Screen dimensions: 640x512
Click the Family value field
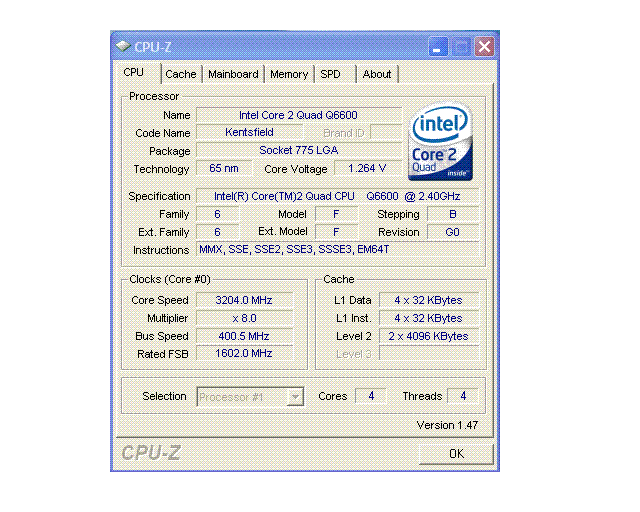pyautogui.click(x=218, y=214)
